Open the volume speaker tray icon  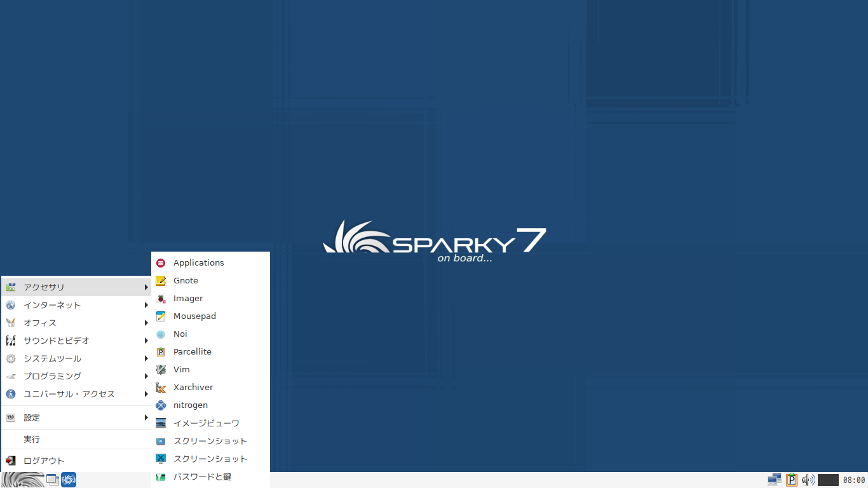[x=808, y=480]
